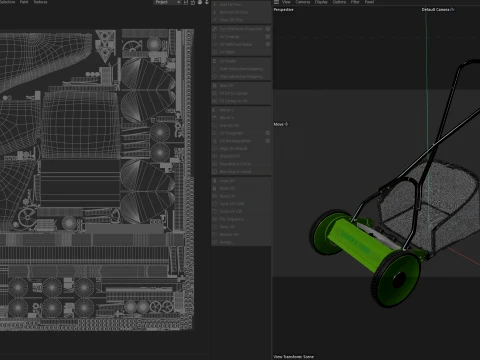Screen dimensions: 480x360
Task: Click the UV Rectangularize command icon
Action: coord(215,141)
